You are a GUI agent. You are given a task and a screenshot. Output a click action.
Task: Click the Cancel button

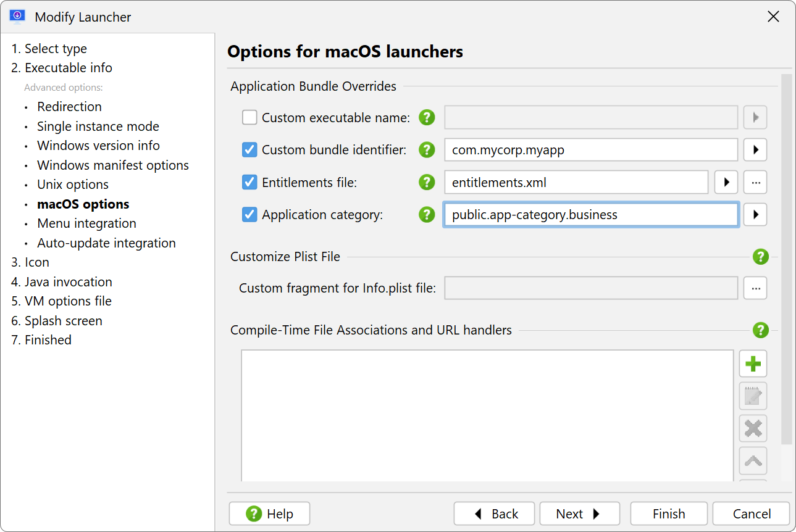[x=751, y=513]
